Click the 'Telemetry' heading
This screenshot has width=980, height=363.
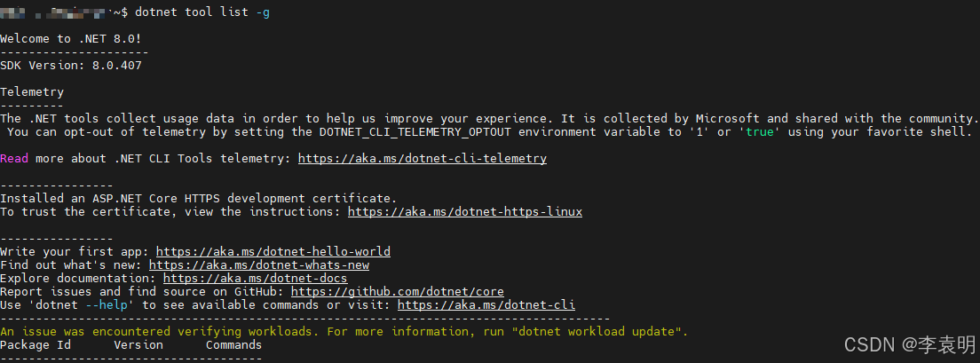coord(32,91)
